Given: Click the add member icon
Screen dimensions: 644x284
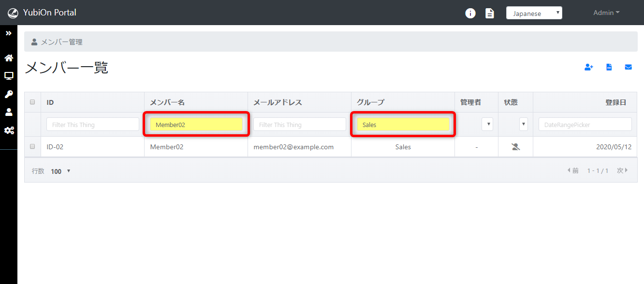Looking at the screenshot, I should [x=588, y=68].
